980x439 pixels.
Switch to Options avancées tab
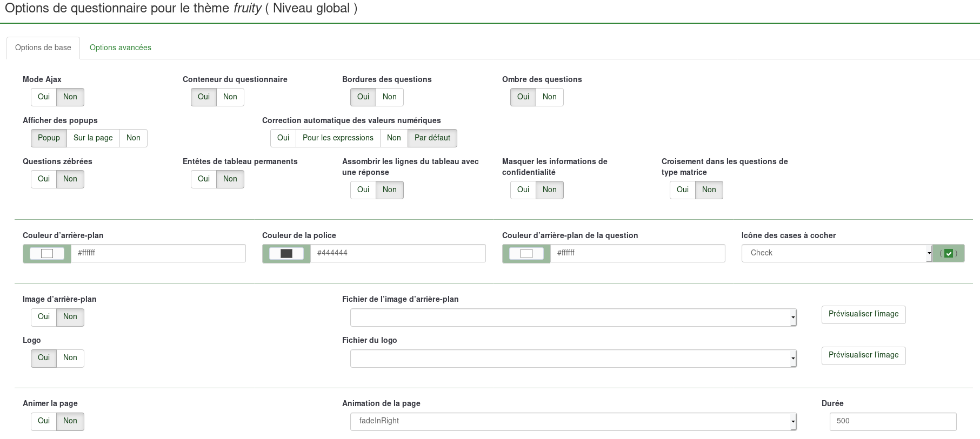(120, 48)
